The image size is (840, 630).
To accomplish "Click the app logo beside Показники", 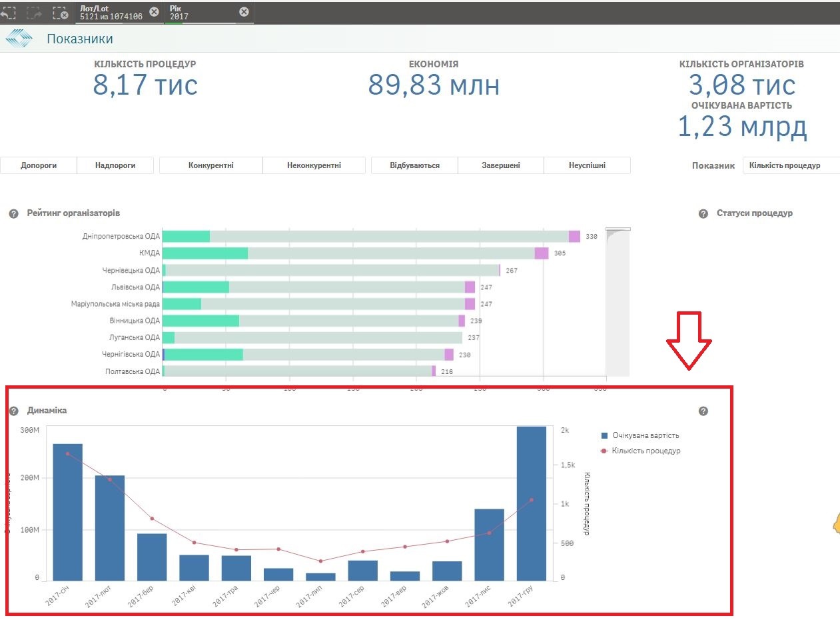I will click(x=19, y=39).
